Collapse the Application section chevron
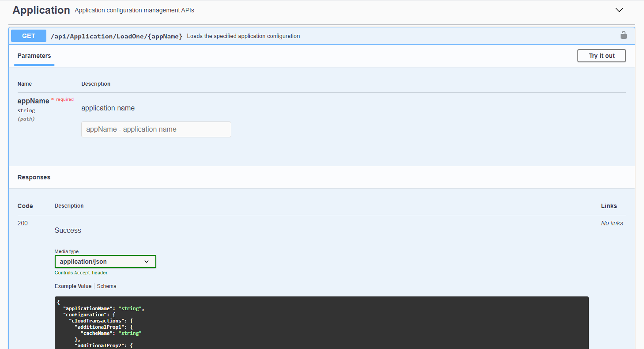 [619, 10]
